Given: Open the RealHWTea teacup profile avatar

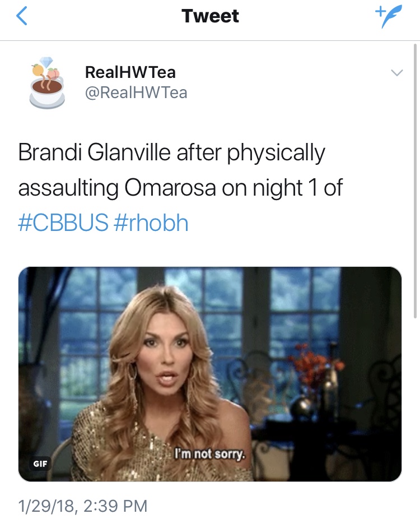Looking at the screenshot, I should coord(47,83).
